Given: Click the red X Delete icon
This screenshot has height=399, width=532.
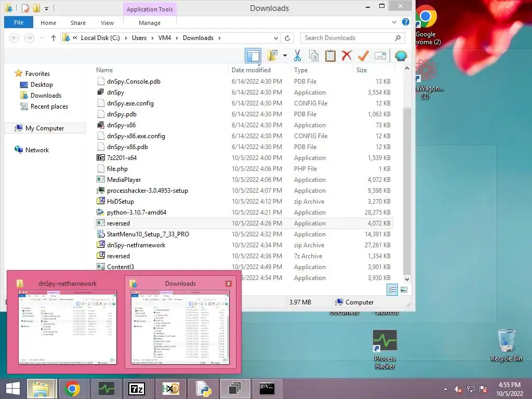Looking at the screenshot, I should 347,56.
